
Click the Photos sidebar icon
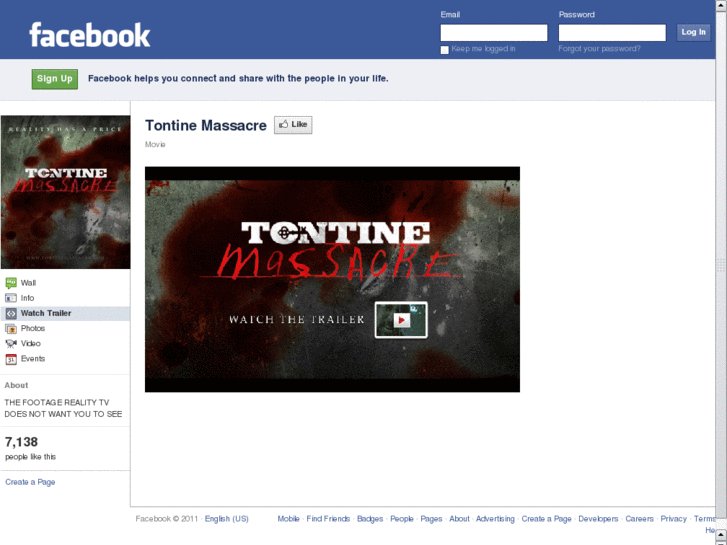point(11,328)
